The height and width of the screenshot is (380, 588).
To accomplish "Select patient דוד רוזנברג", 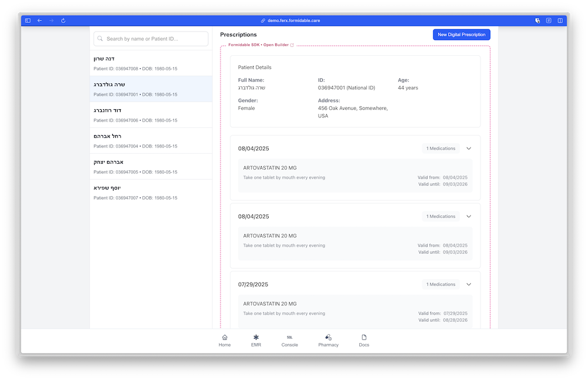I will pos(150,115).
